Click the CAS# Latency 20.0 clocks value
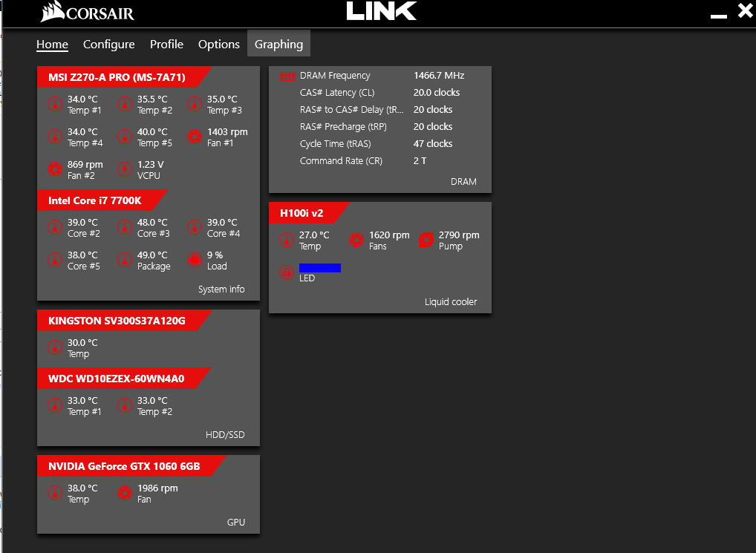The height and width of the screenshot is (553, 756). click(x=437, y=93)
